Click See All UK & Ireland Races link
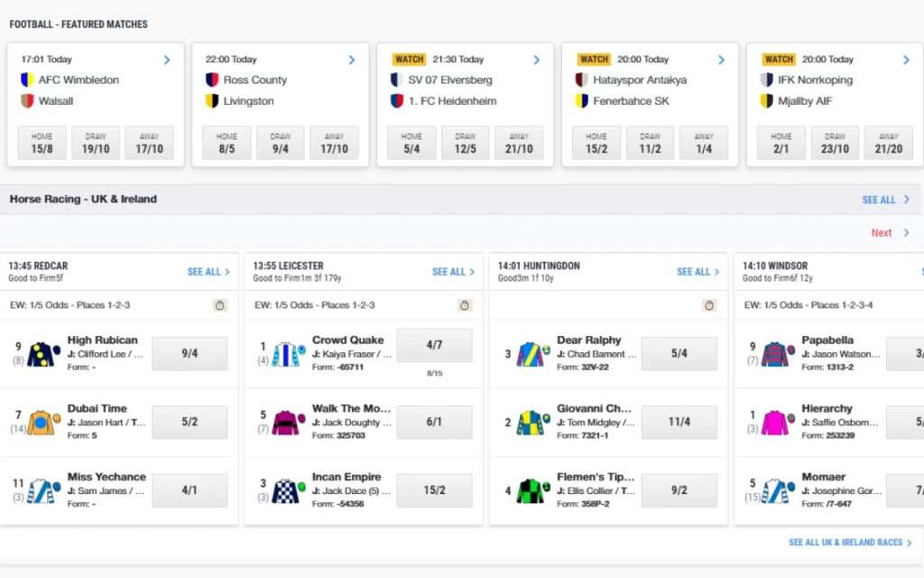The width and height of the screenshot is (924, 578). coord(850,542)
